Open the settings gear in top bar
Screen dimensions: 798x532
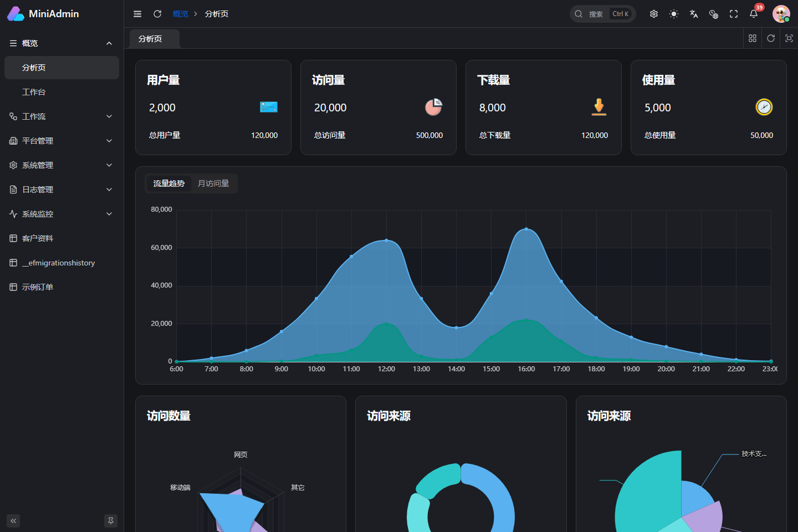(654, 14)
